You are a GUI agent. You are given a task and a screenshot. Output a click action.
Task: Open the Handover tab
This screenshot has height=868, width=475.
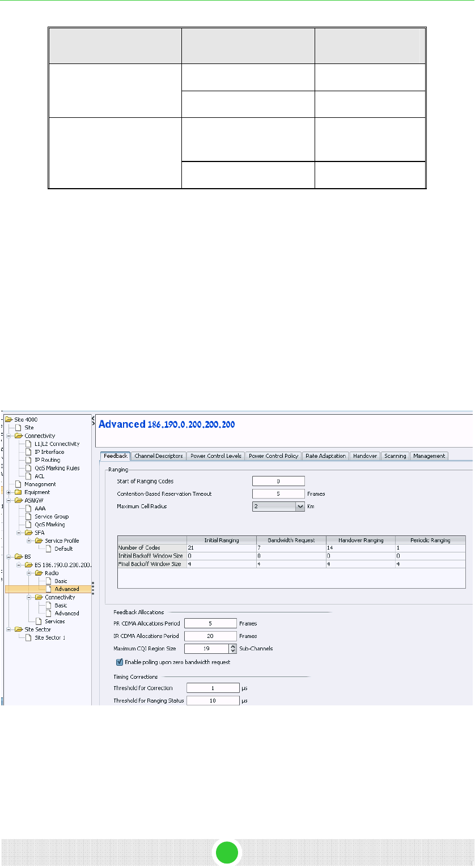(365, 456)
